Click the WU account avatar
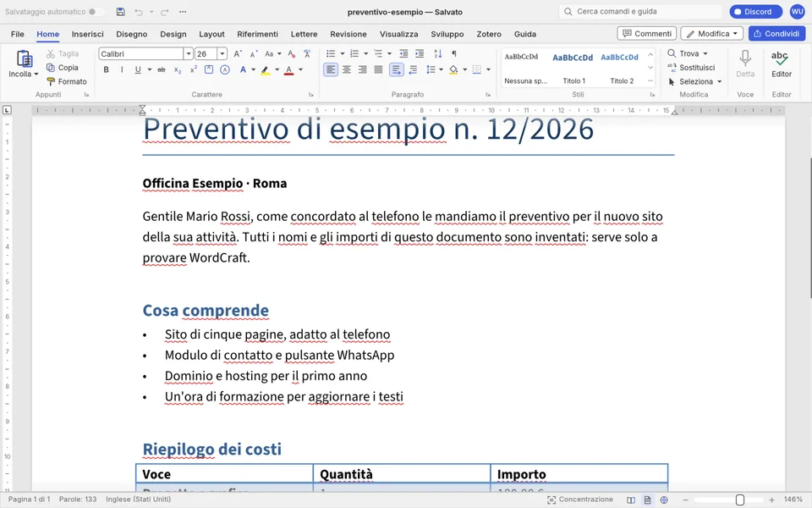The width and height of the screenshot is (812, 508). (x=797, y=11)
